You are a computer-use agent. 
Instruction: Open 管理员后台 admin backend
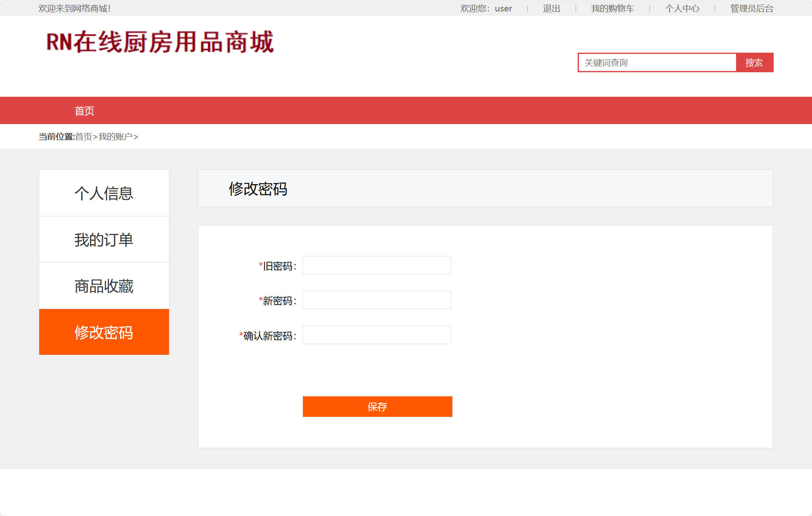tap(750, 8)
